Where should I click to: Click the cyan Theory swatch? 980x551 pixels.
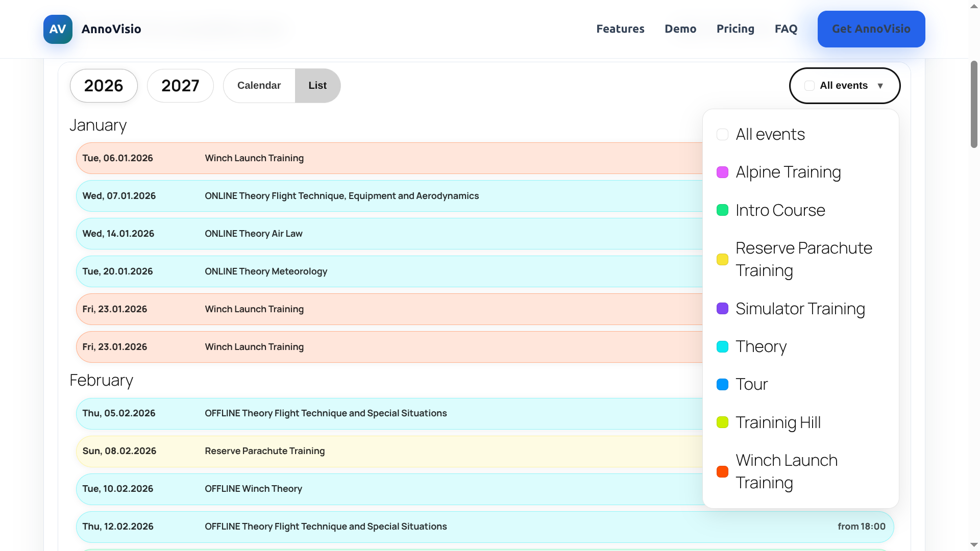(722, 347)
